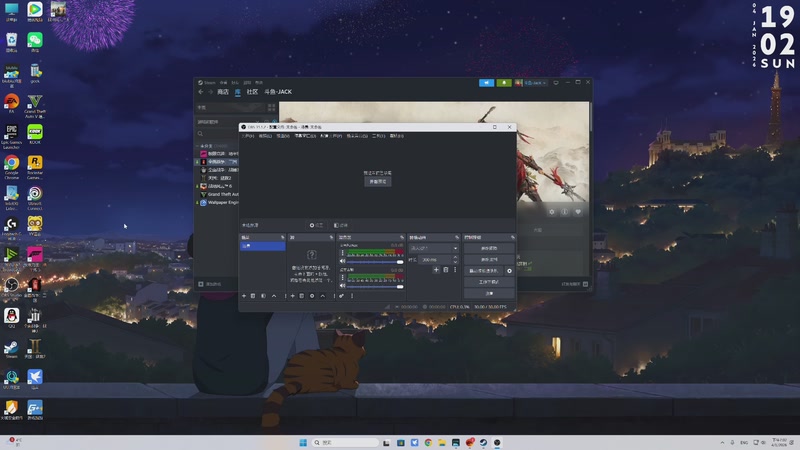Move scene up in Scenes dock

click(274, 296)
